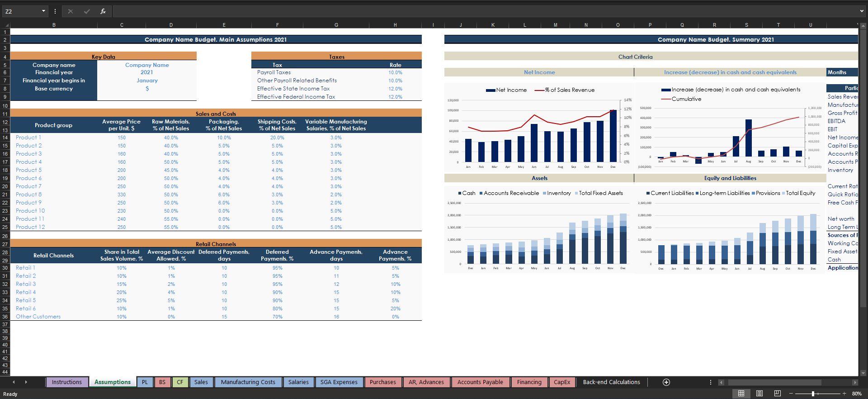The image size is (868, 399).
Task: Switch to the Instructions sheet tab
Action: click(x=66, y=382)
